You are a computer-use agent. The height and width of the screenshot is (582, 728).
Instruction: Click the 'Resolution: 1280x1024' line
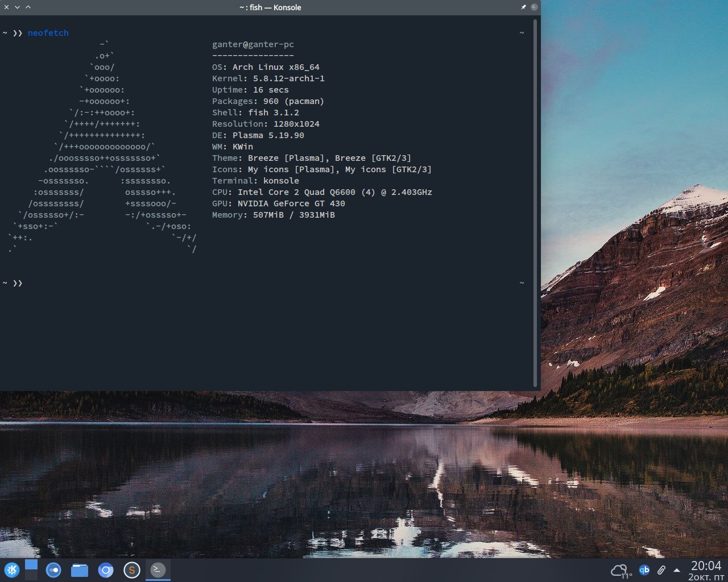click(266, 124)
